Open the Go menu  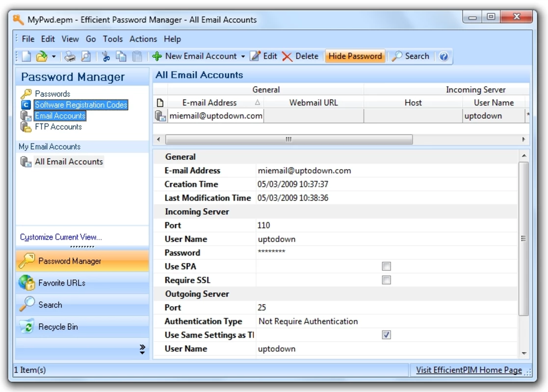point(91,39)
